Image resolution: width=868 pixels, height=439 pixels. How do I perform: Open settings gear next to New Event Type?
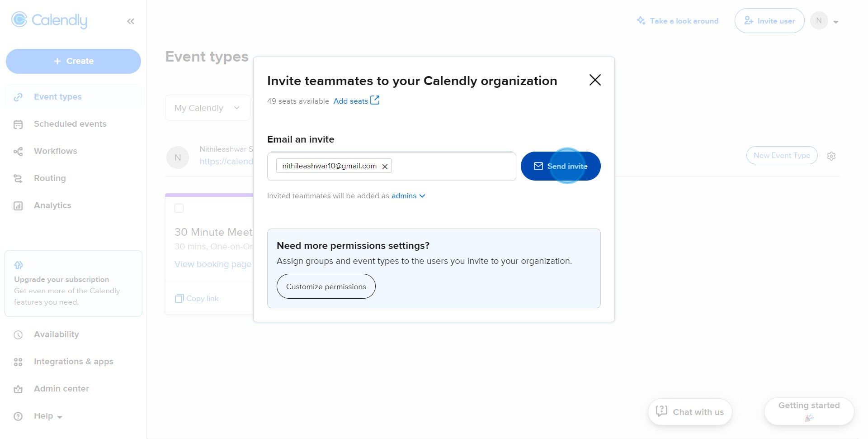pyautogui.click(x=831, y=156)
